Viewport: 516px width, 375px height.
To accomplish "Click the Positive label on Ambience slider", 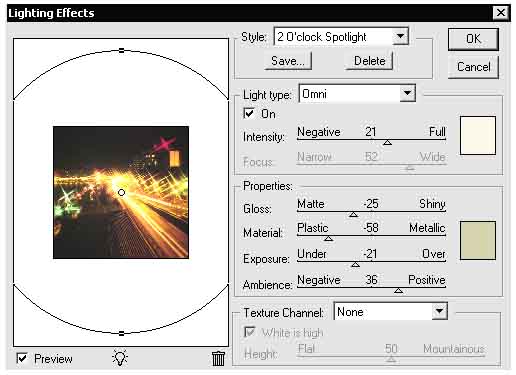I will (427, 280).
